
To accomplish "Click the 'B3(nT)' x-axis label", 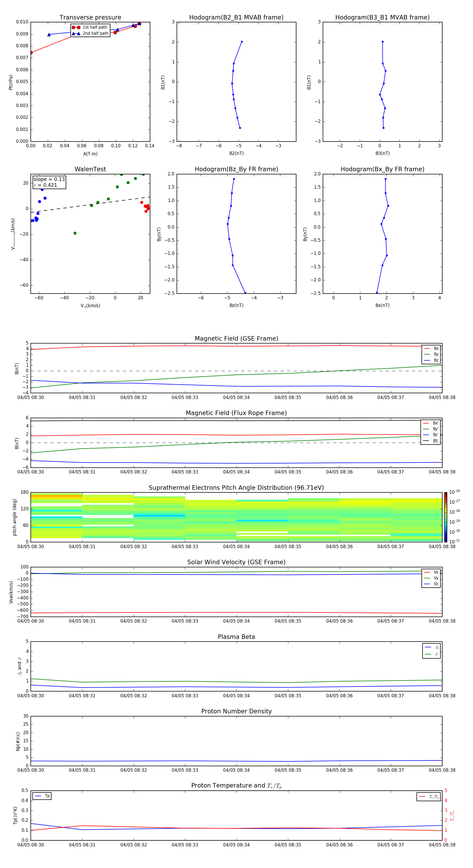I will 382,153.
